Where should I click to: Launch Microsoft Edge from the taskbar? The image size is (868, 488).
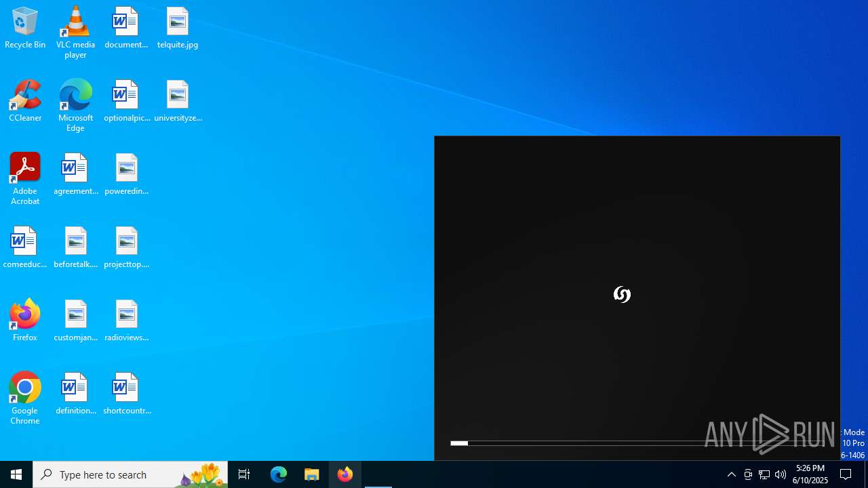pos(279,474)
